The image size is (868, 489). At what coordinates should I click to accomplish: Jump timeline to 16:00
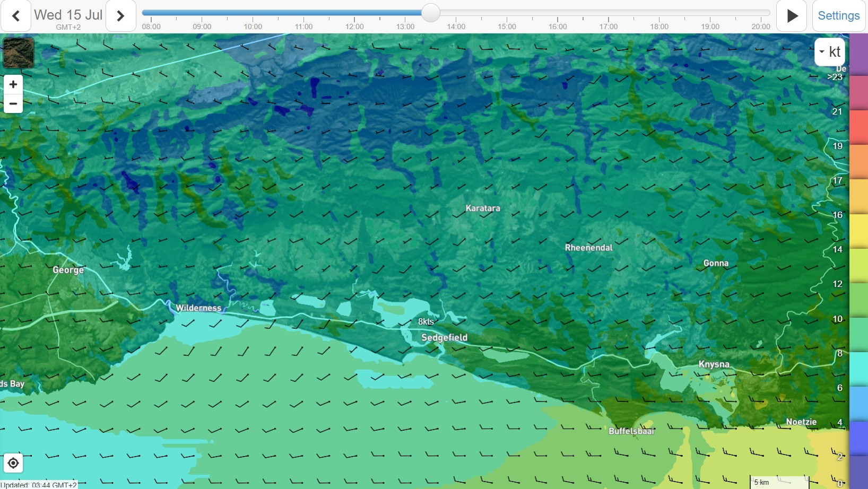558,27
